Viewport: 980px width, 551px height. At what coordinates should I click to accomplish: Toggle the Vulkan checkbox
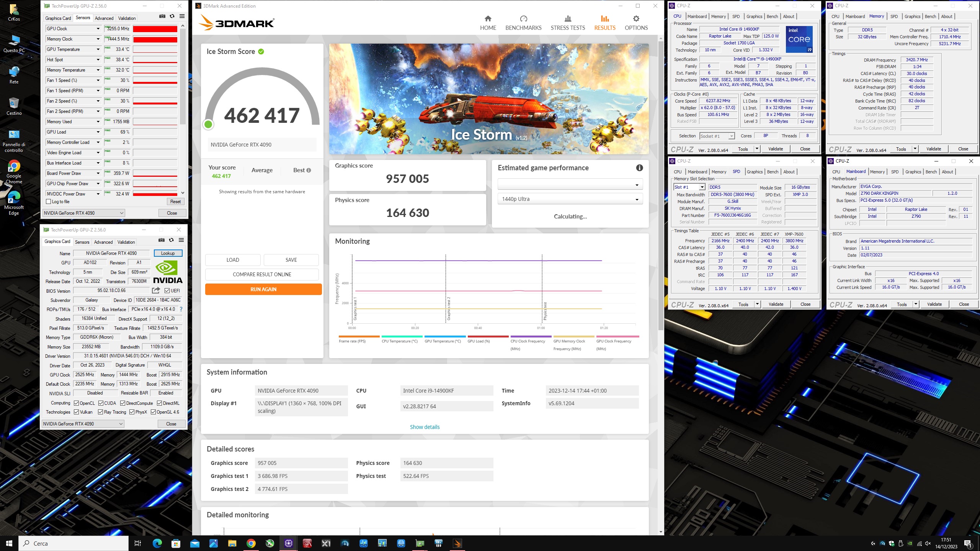click(x=76, y=412)
